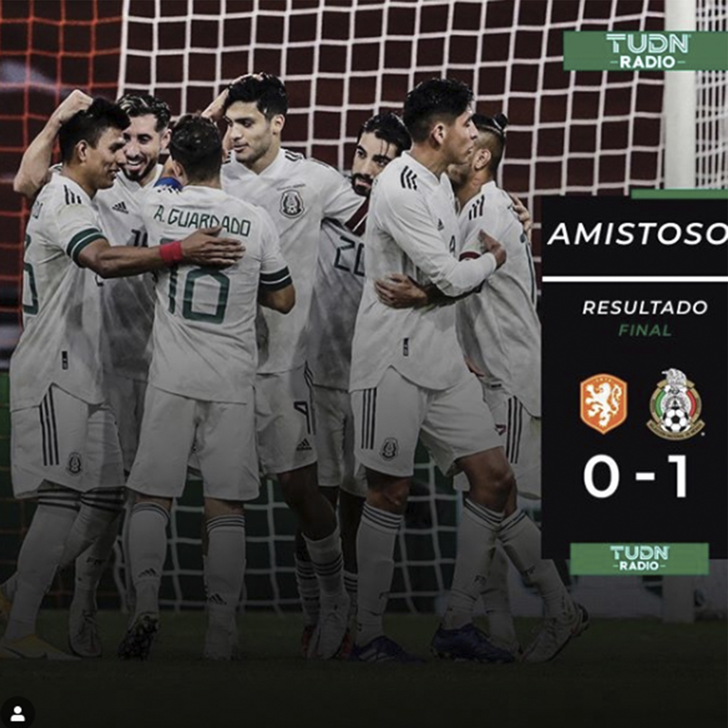Click the white divider line under AMISTOSO
The image size is (728, 728).
pyautogui.click(x=635, y=279)
